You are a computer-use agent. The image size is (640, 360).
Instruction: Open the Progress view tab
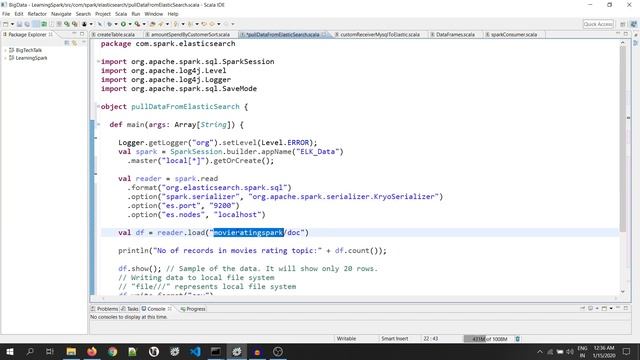193,309
